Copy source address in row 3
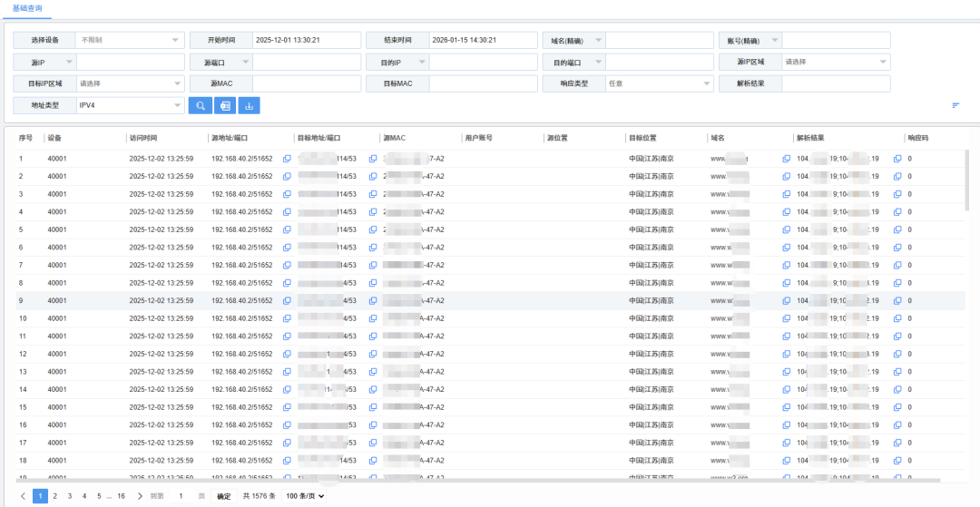The width and height of the screenshot is (980, 507). (287, 194)
